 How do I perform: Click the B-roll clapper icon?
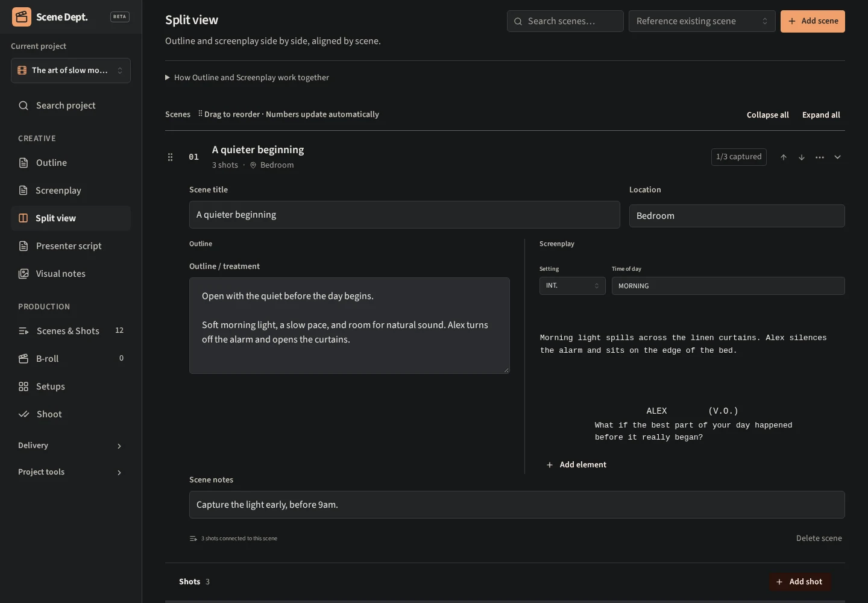(24, 359)
